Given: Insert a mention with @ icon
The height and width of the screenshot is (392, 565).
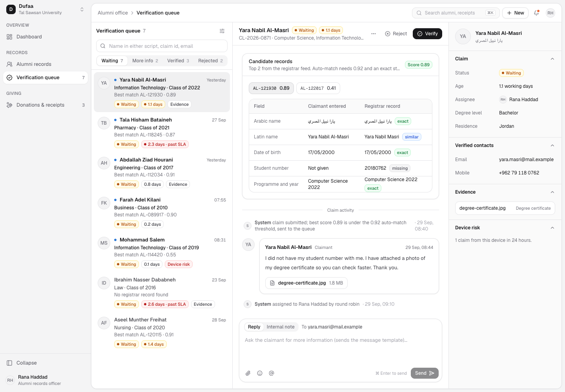Looking at the screenshot, I should (272, 373).
